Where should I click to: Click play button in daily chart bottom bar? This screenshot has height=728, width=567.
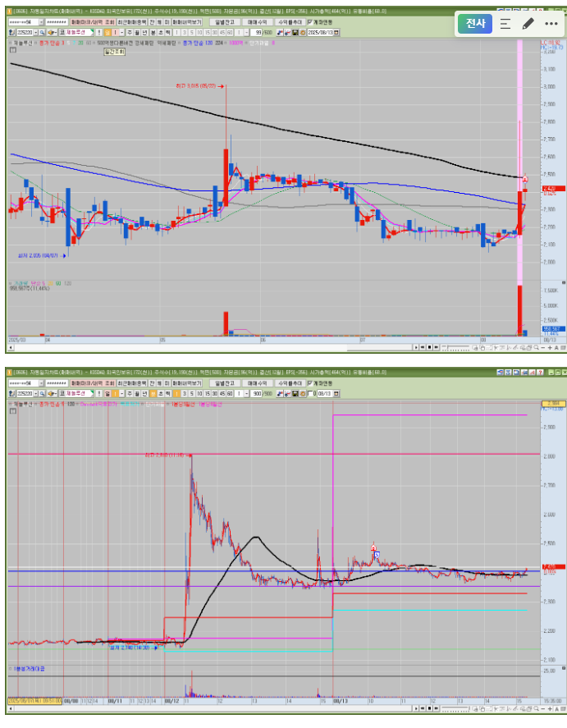pos(416,347)
